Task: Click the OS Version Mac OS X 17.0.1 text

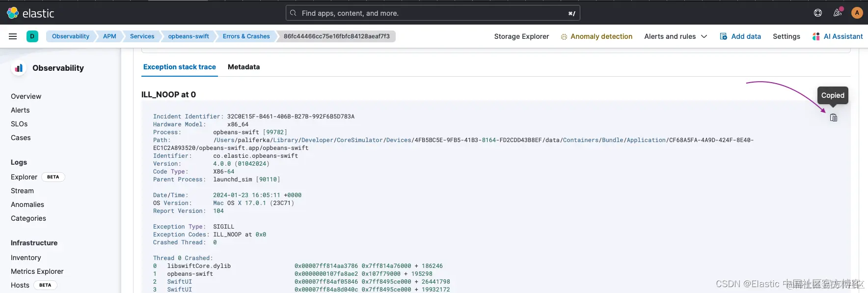Action: (x=239, y=203)
